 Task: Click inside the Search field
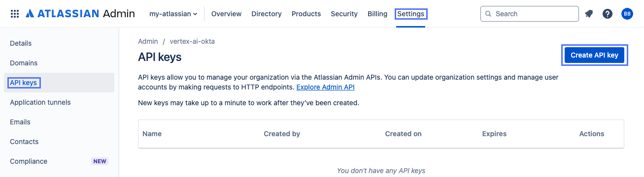coord(530,14)
